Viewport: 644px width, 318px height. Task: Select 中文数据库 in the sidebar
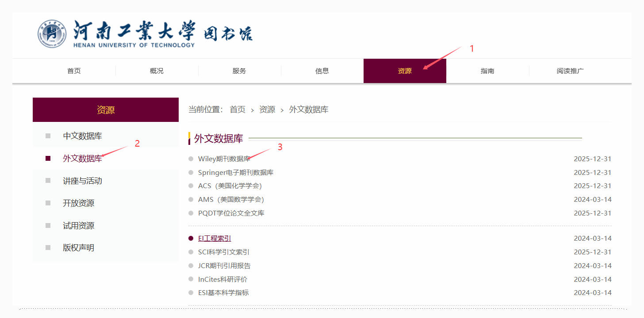tap(82, 136)
